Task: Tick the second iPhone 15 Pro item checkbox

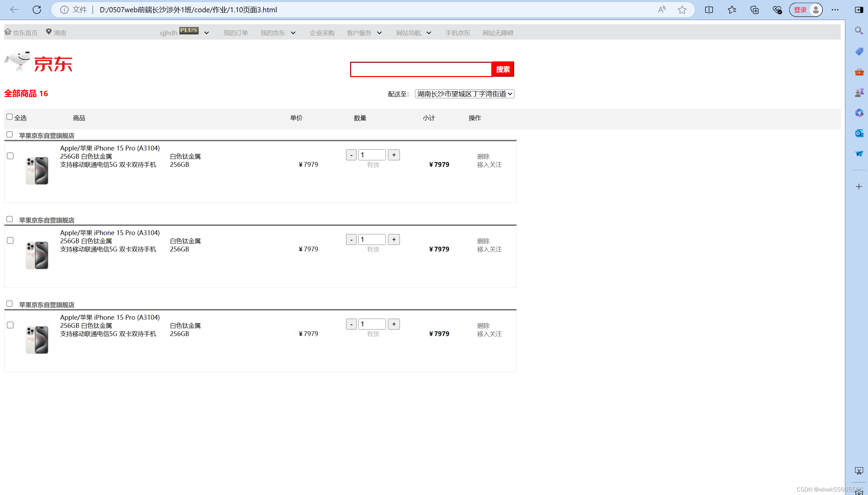Action: tap(10, 241)
